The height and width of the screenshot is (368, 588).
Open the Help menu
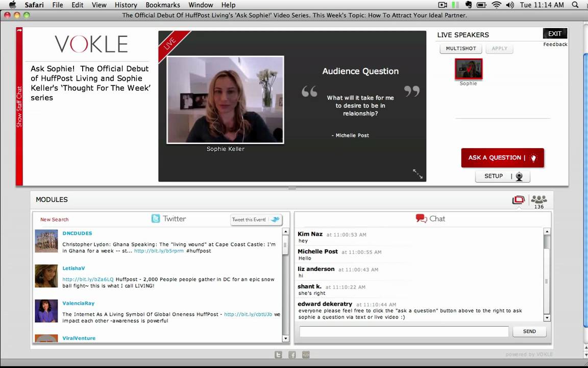(228, 5)
